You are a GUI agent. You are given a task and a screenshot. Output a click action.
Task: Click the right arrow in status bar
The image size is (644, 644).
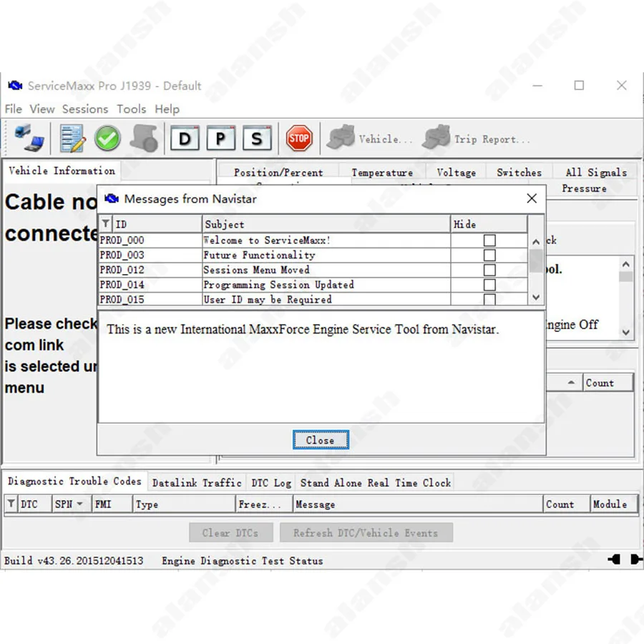pyautogui.click(x=636, y=559)
